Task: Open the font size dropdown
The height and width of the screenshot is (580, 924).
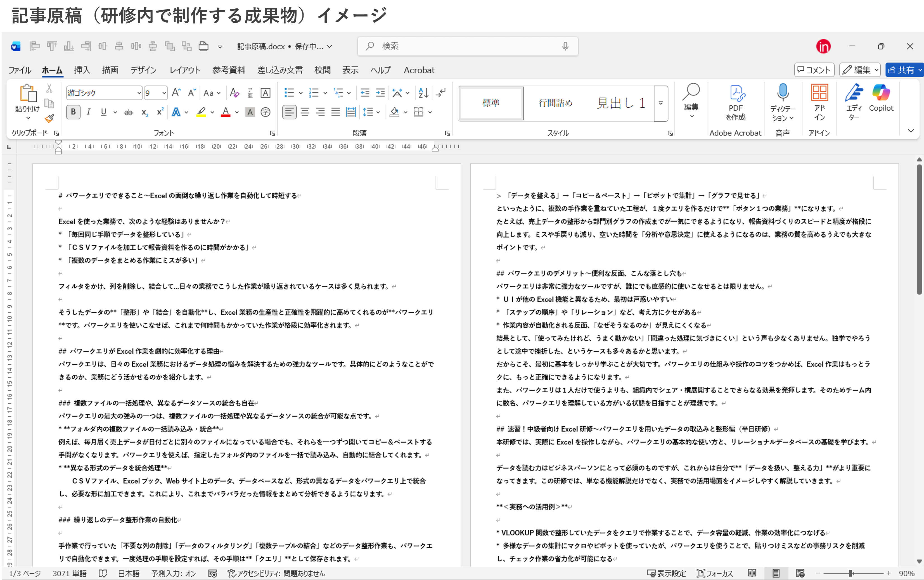Action: pos(164,93)
